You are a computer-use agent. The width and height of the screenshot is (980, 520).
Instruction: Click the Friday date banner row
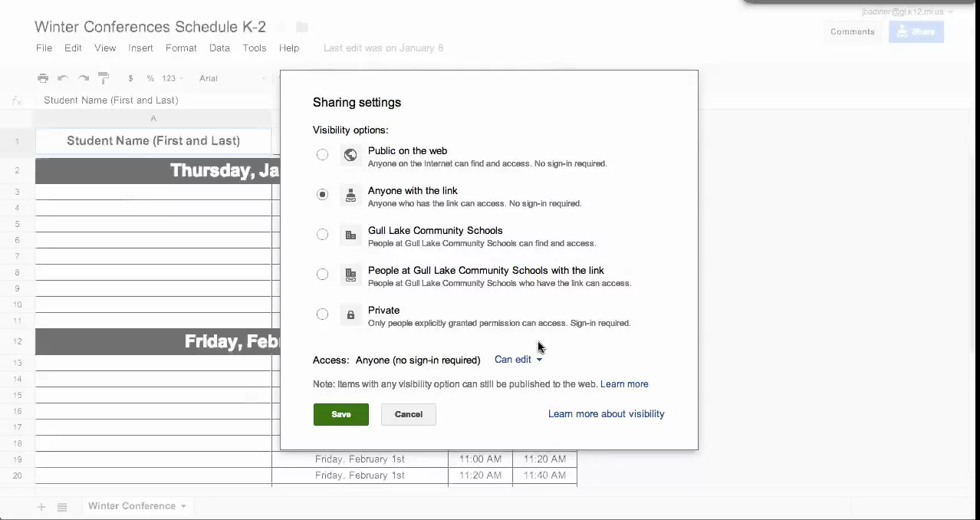pyautogui.click(x=158, y=341)
